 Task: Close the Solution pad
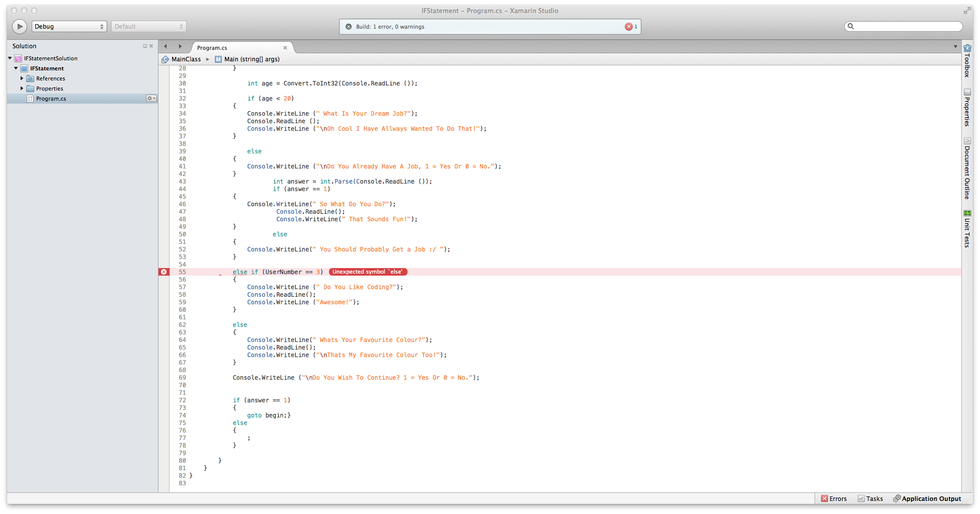click(151, 46)
